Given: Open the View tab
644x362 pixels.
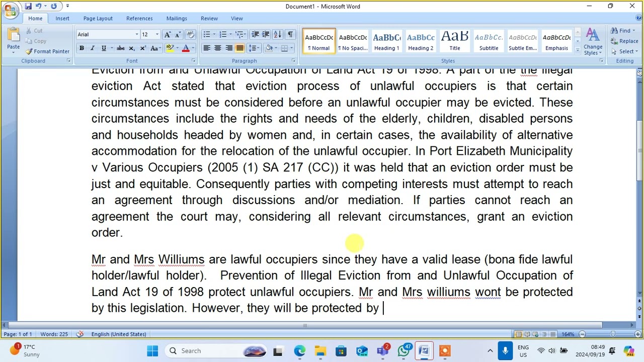Looking at the screenshot, I should (x=237, y=19).
